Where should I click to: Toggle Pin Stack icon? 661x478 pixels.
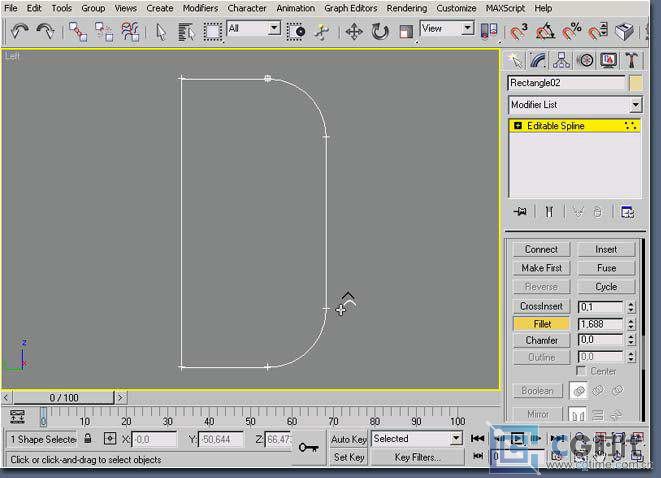coord(521,211)
